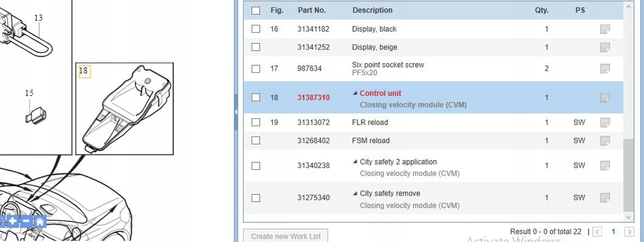The width and height of the screenshot is (644, 242).
Task: Open note icon for FSM reload row
Action: click(605, 141)
